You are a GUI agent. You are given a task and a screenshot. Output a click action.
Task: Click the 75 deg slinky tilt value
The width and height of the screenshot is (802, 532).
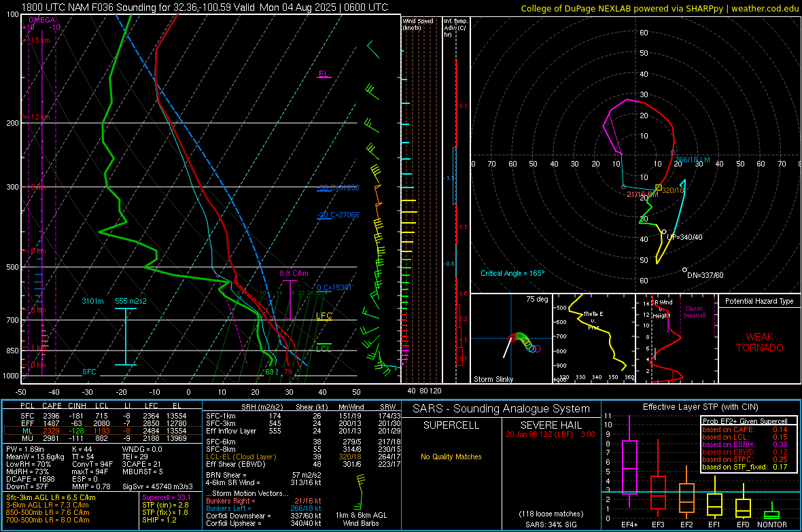point(537,299)
